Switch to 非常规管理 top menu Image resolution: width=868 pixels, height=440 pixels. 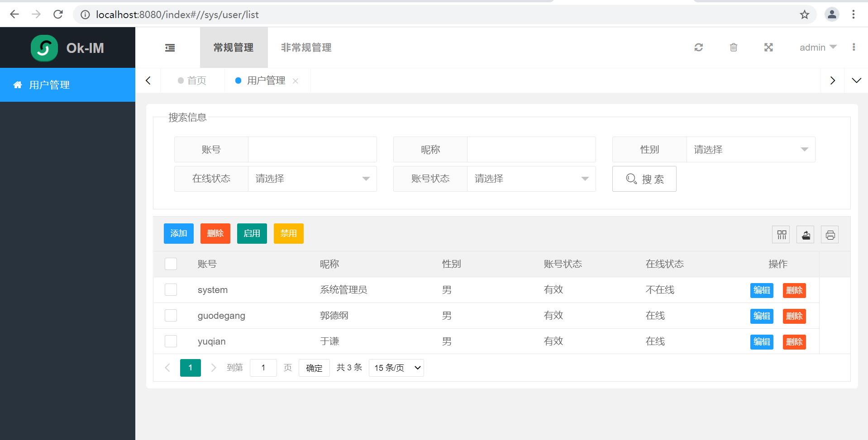(306, 47)
